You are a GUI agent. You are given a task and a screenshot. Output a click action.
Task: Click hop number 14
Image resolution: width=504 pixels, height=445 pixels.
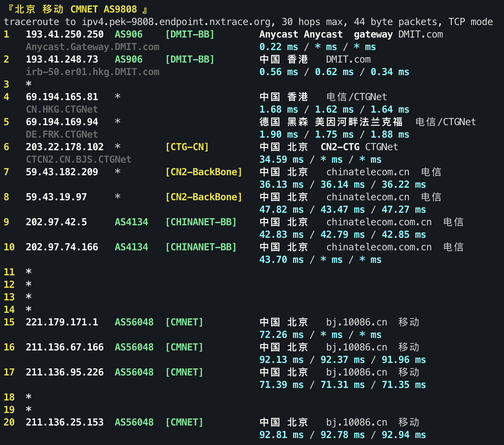pyautogui.click(x=9, y=310)
